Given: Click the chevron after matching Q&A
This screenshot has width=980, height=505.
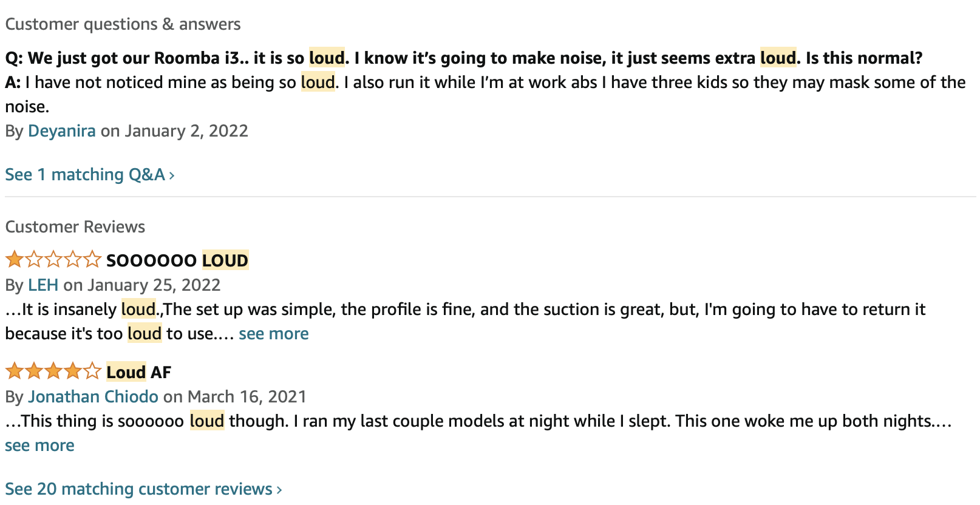Looking at the screenshot, I should pyautogui.click(x=172, y=176).
